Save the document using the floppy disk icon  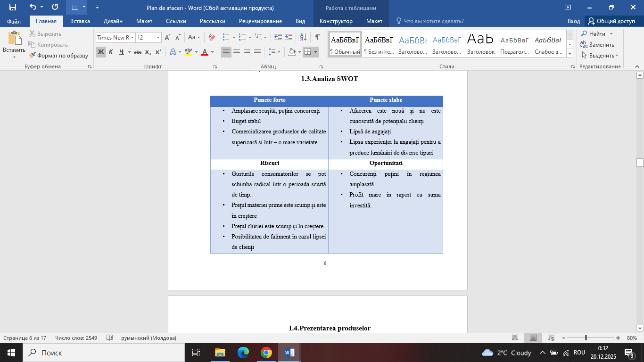point(13,7)
